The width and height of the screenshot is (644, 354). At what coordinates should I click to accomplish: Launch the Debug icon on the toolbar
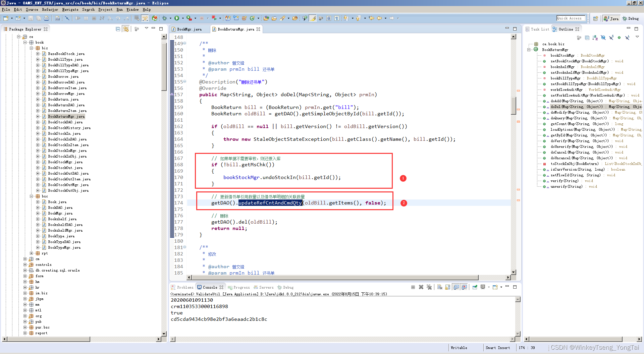tap(165, 19)
